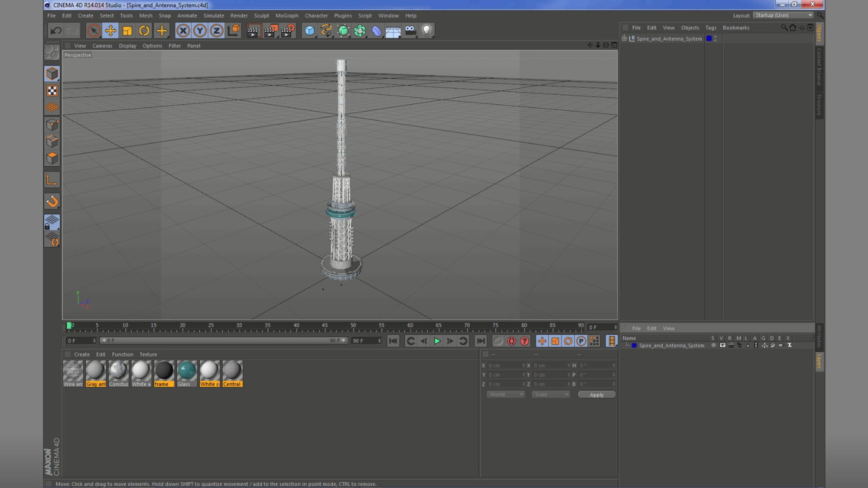This screenshot has height=488, width=868.
Task: Toggle autokeying record button
Action: (511, 341)
